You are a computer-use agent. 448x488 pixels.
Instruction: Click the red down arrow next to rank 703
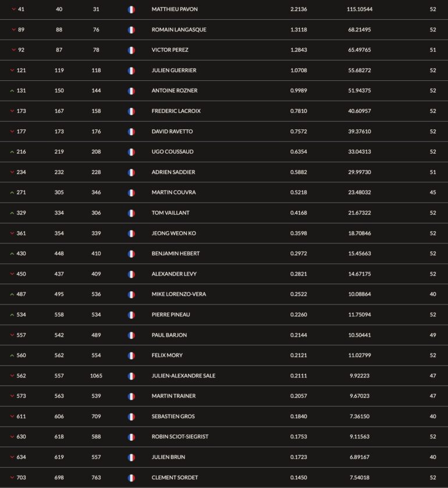[x=12, y=478]
